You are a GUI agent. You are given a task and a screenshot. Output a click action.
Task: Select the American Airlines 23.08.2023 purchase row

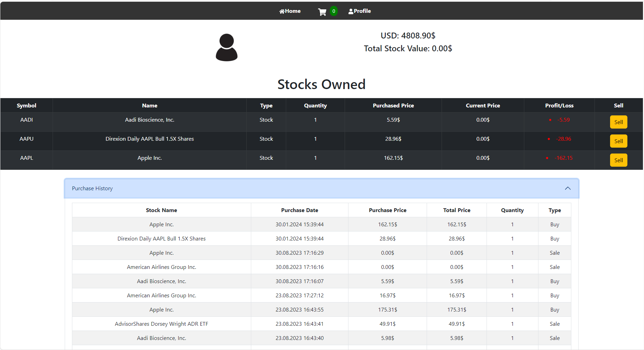(x=162, y=296)
